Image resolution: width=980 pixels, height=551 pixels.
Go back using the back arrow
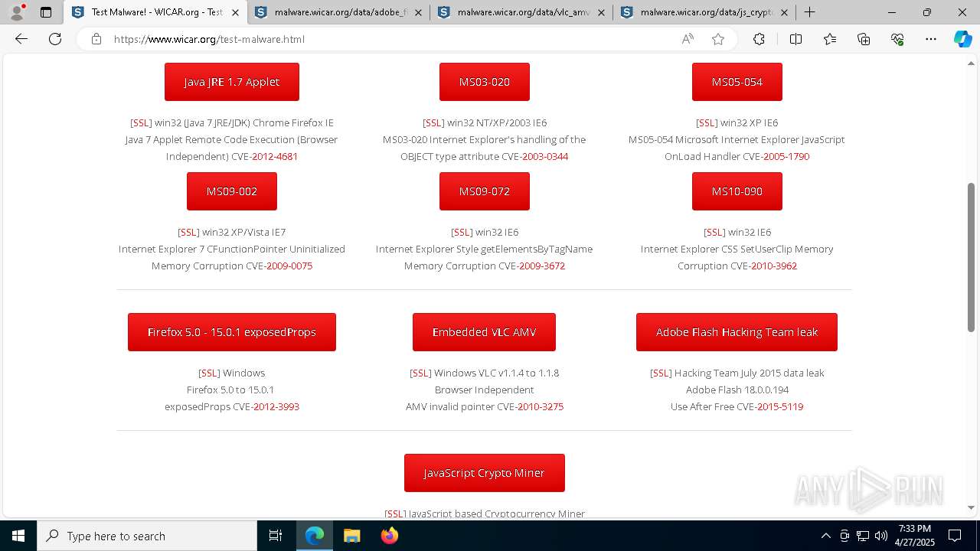tap(21, 39)
